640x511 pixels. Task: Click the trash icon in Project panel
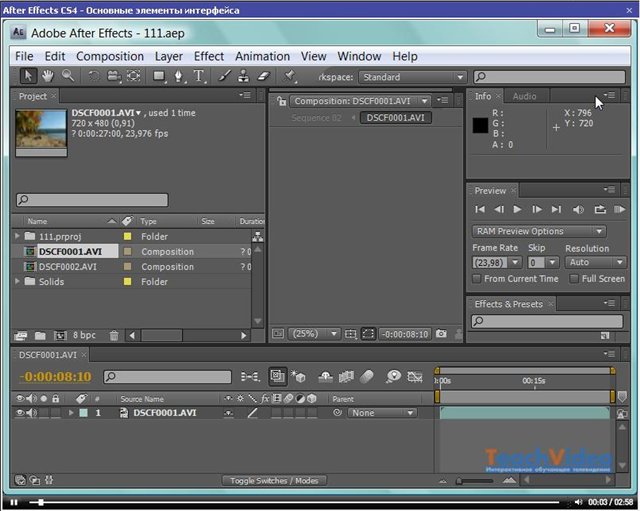click(114, 336)
